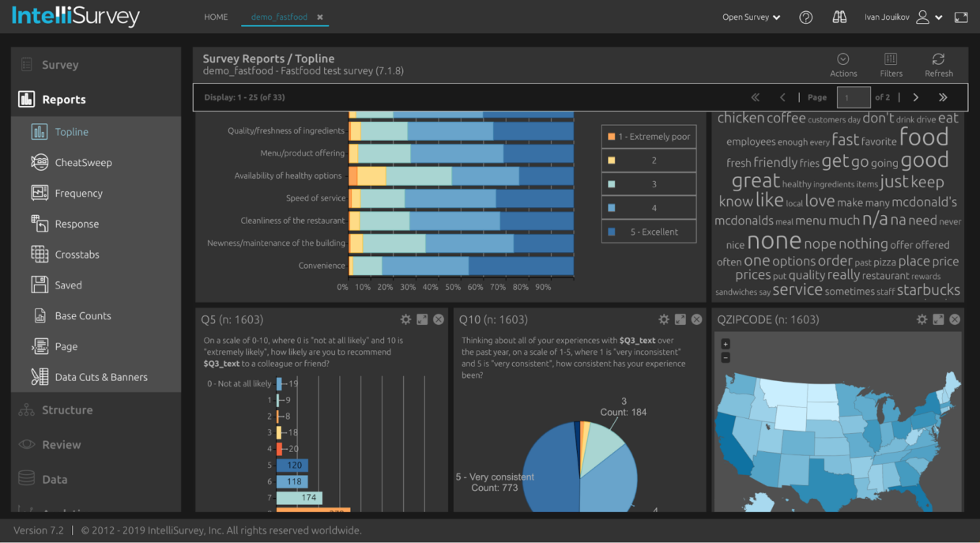Click the Review eye icon
Screen dimensions: 980x543
(27, 444)
